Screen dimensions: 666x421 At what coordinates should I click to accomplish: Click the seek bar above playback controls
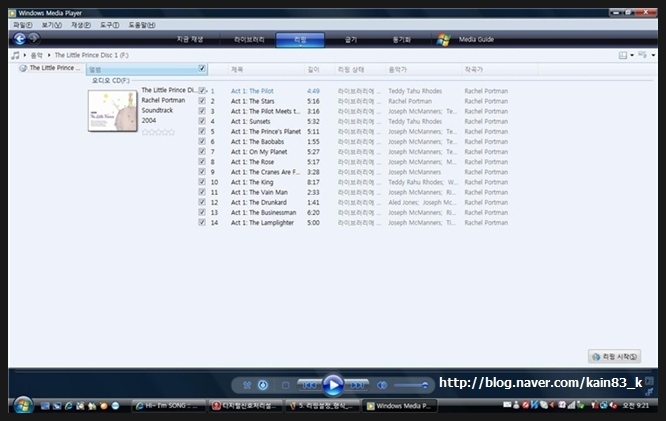click(x=333, y=371)
